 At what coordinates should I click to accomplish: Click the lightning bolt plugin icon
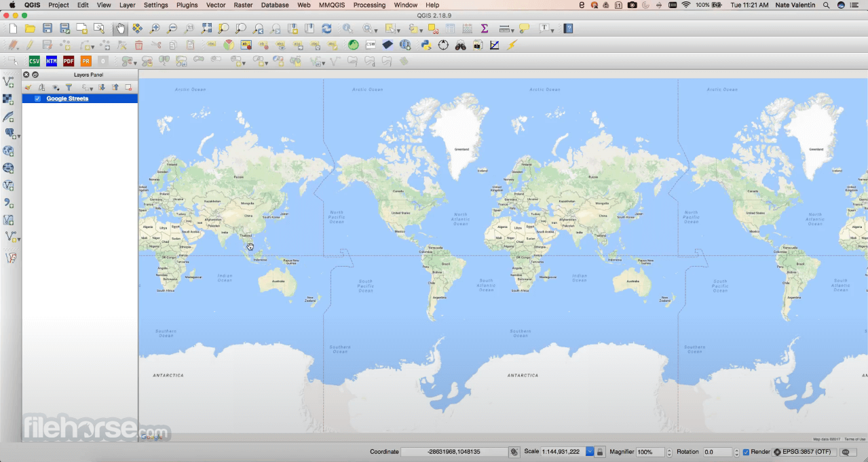(x=512, y=45)
